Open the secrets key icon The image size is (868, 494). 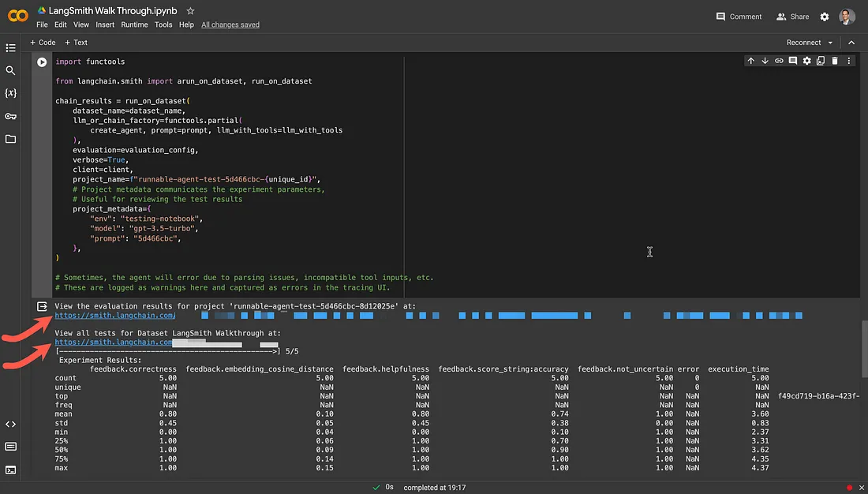pyautogui.click(x=10, y=116)
